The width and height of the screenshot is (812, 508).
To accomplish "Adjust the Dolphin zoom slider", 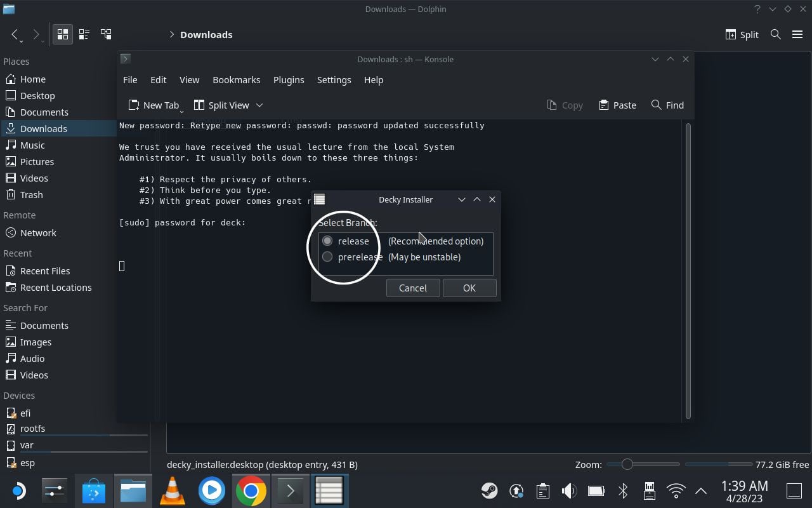I will tap(627, 465).
